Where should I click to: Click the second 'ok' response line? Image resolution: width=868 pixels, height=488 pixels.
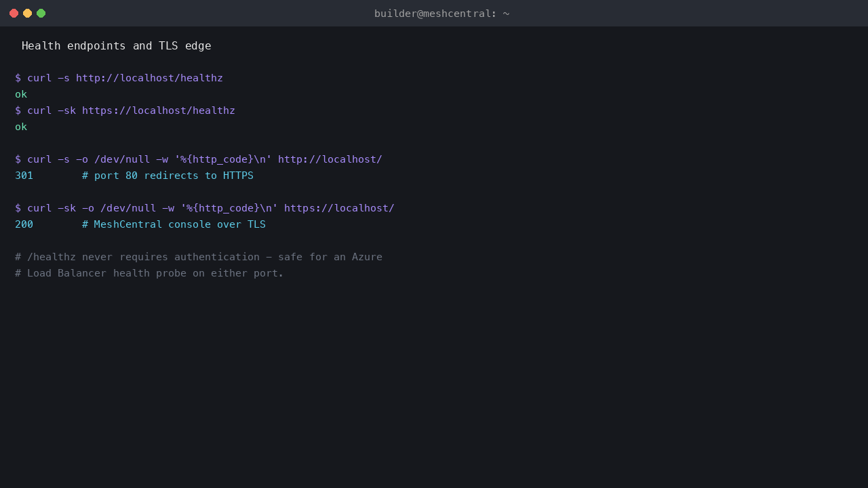[x=21, y=127]
